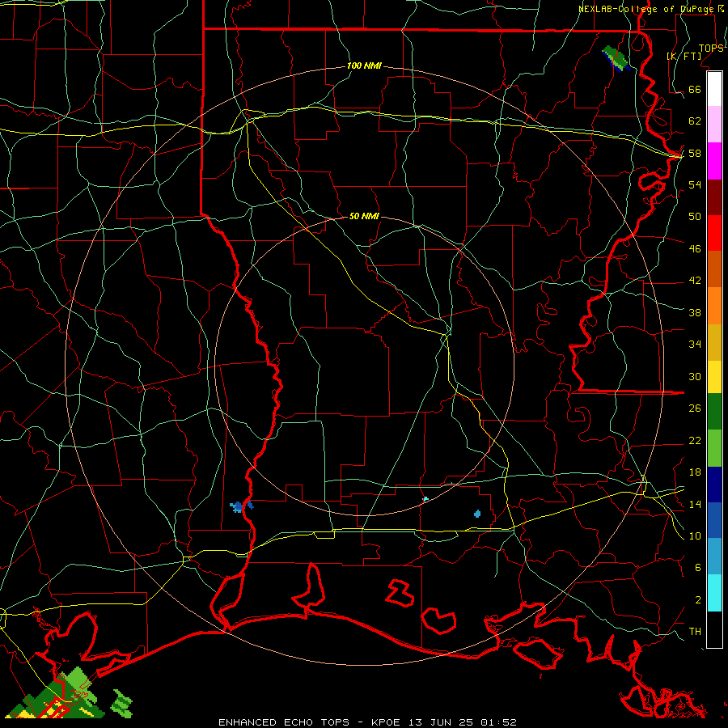Image resolution: width=728 pixels, height=728 pixels.
Task: Click the legend value '18'
Action: 695,472
